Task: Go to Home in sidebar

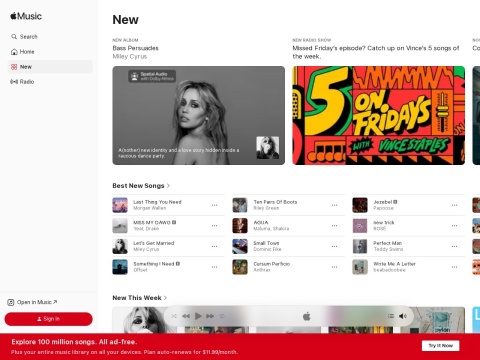Action: coord(50,52)
